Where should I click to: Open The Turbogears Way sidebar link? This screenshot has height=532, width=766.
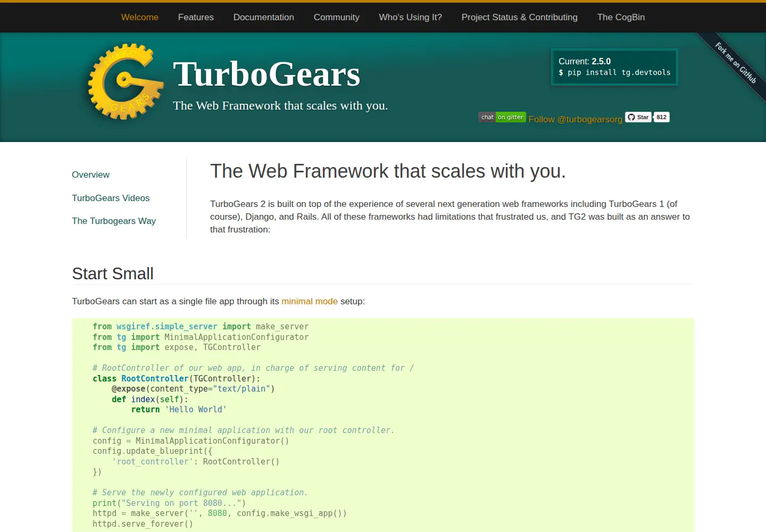tap(114, 221)
